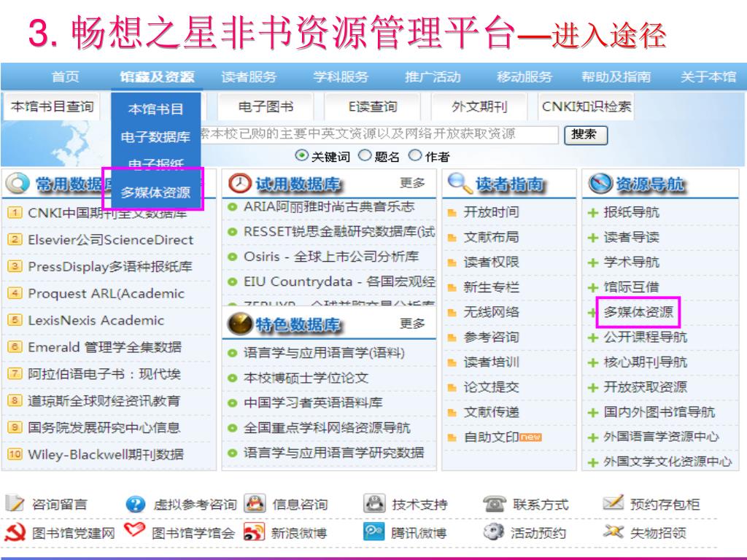Click the compass icon beside 资源导航
Screen dimensions: 747x560
pyautogui.click(x=600, y=183)
